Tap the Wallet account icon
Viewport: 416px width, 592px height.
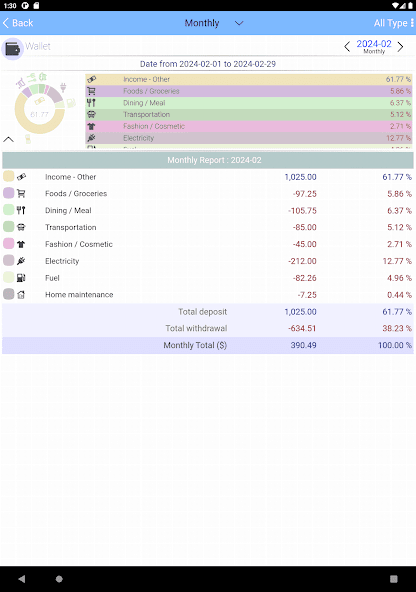click(12, 49)
